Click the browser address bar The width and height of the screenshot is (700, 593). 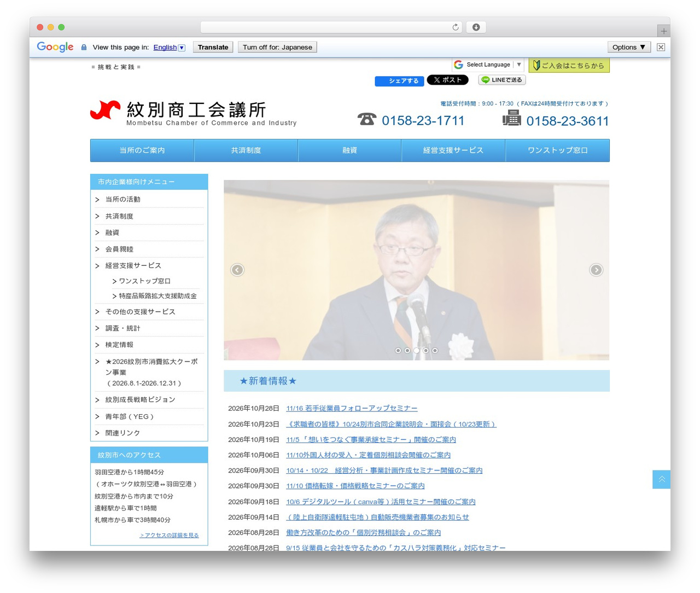331,27
